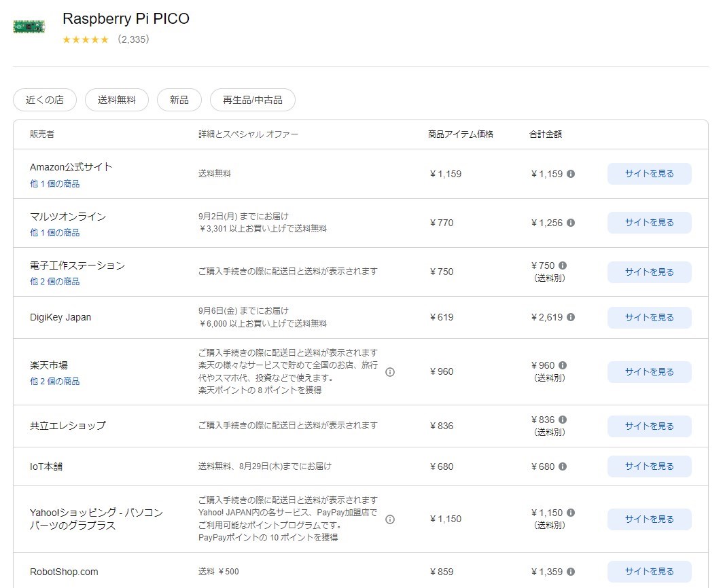
Task: Visit DigiKey Japan via サイトを見る
Action: coord(649,318)
